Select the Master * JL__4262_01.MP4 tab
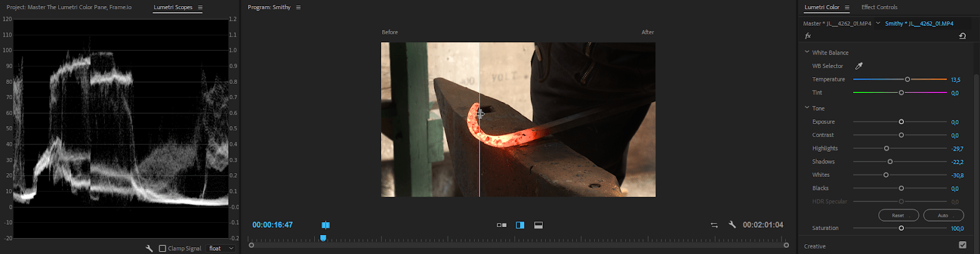Screen dimensions: 980x254 (x=837, y=23)
